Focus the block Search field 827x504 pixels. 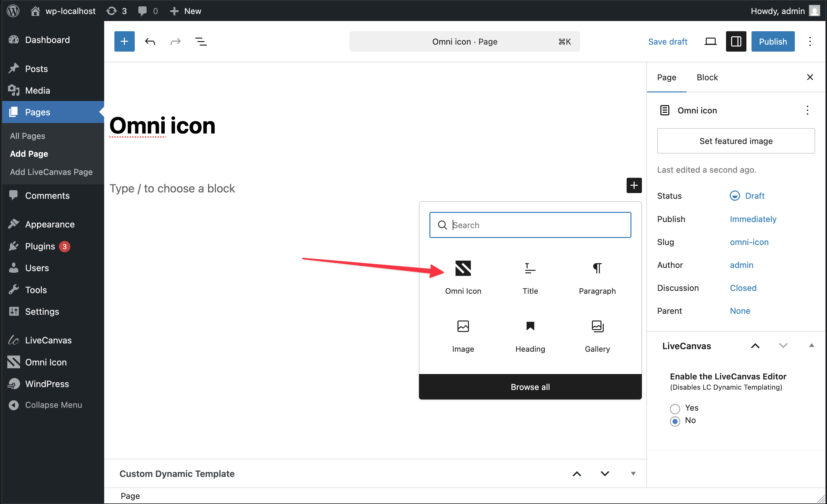[x=537, y=225]
